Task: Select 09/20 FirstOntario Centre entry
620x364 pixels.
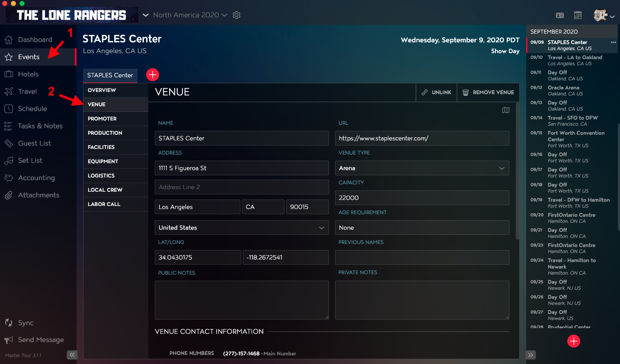Action: (x=572, y=218)
